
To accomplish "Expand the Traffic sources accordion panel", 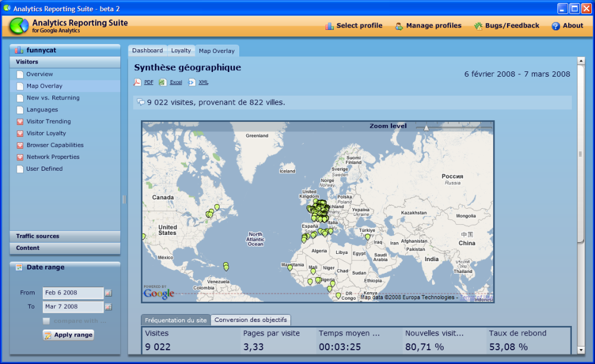I will [x=65, y=236].
